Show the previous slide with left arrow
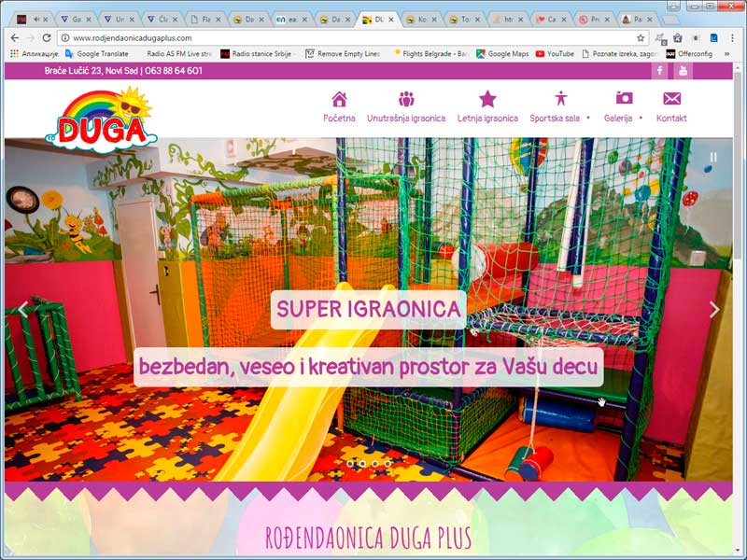 point(23,310)
